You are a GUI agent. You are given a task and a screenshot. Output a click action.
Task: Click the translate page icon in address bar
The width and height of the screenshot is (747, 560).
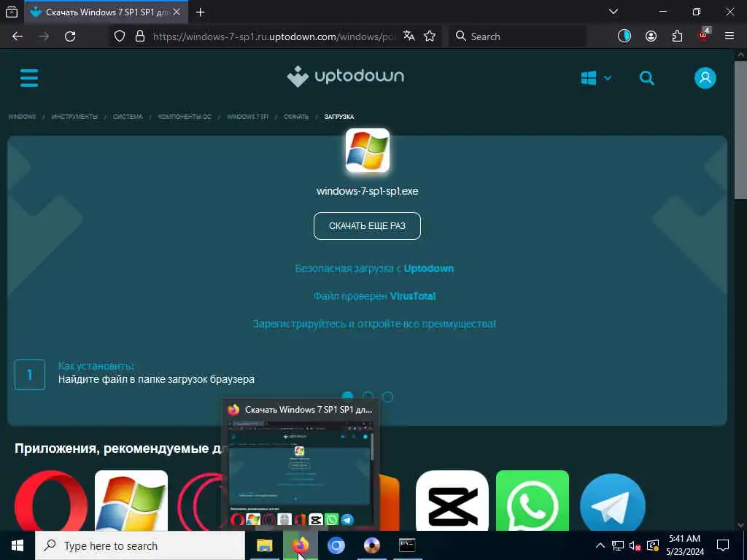coord(409,36)
